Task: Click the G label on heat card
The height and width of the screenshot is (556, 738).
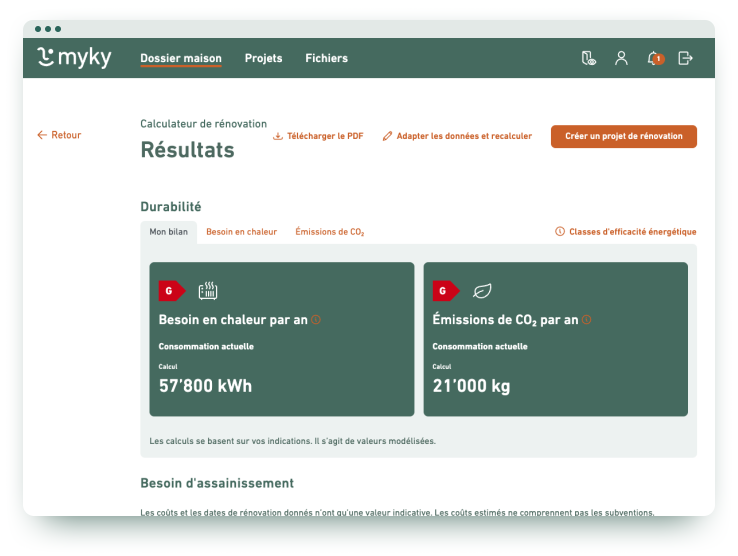Action: click(172, 291)
